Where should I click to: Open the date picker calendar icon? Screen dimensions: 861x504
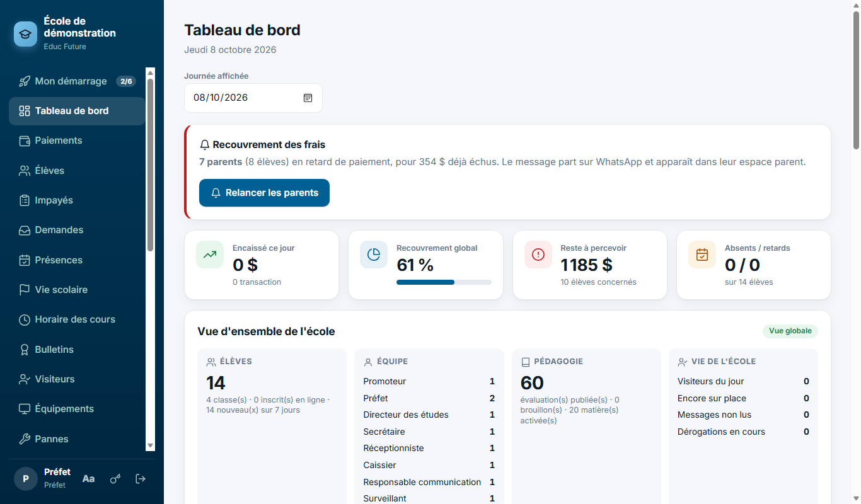[308, 98]
